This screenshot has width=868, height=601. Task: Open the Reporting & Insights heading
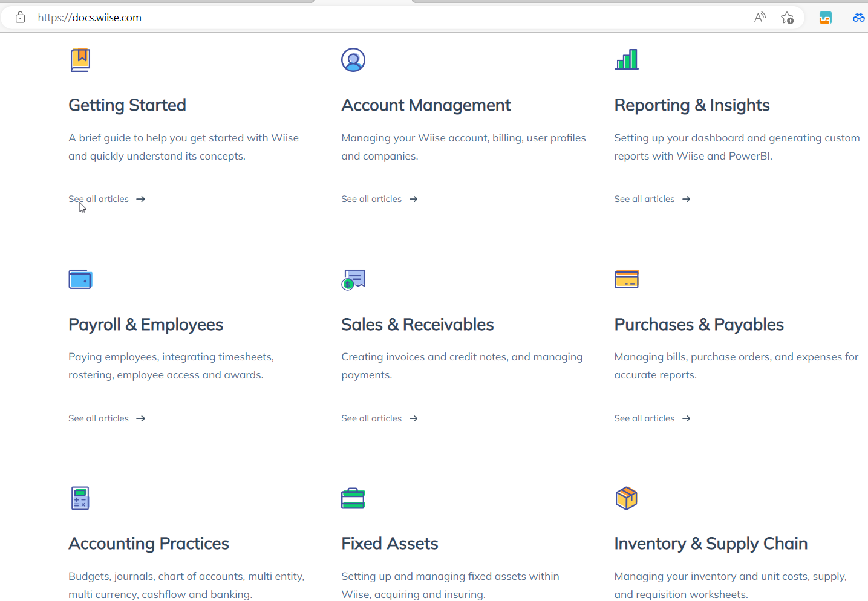[x=692, y=105]
